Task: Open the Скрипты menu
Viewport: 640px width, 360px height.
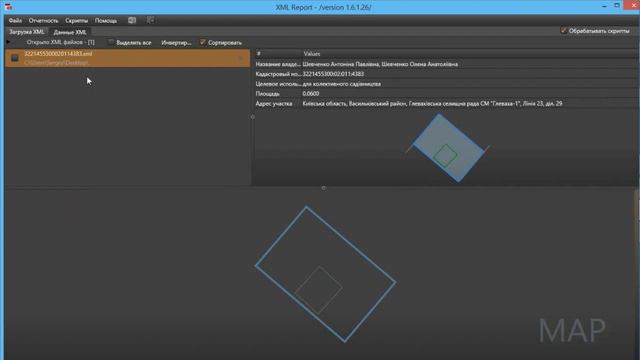Action: pos(76,20)
